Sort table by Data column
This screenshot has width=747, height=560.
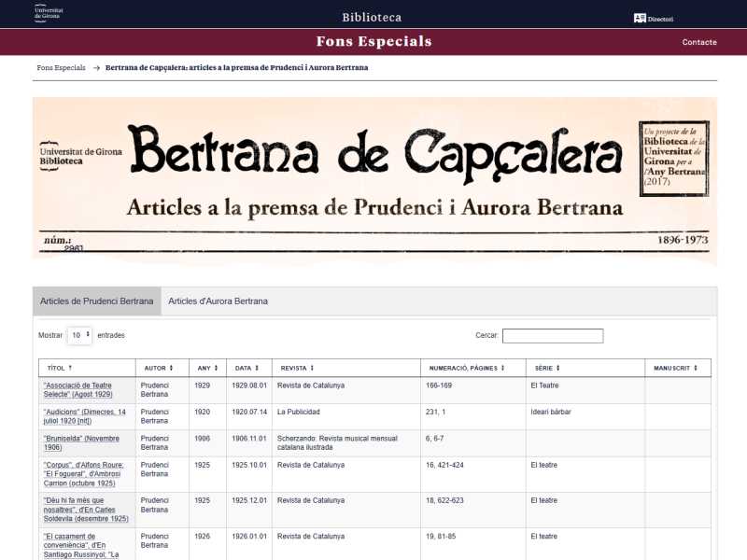[248, 368]
